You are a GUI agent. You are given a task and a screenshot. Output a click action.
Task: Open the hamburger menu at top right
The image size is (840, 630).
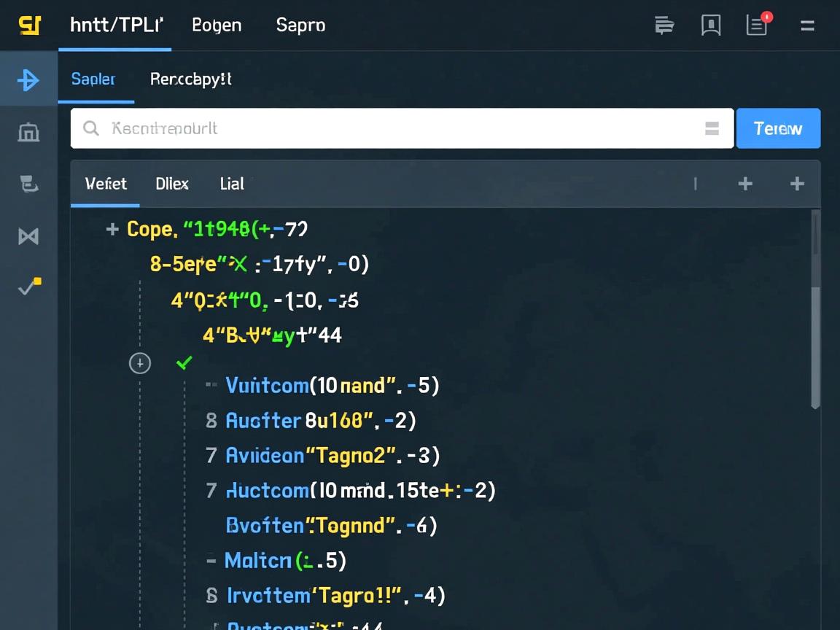point(807,25)
